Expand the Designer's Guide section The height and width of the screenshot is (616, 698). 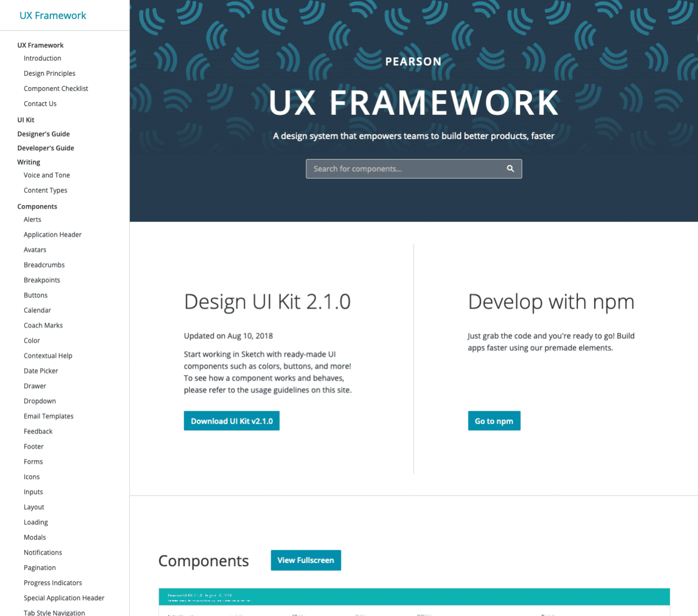(x=43, y=134)
